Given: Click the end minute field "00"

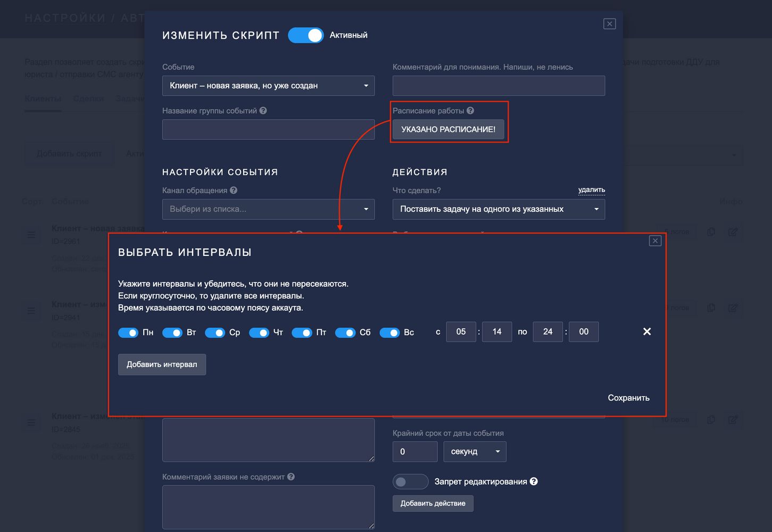Looking at the screenshot, I should pos(584,331).
